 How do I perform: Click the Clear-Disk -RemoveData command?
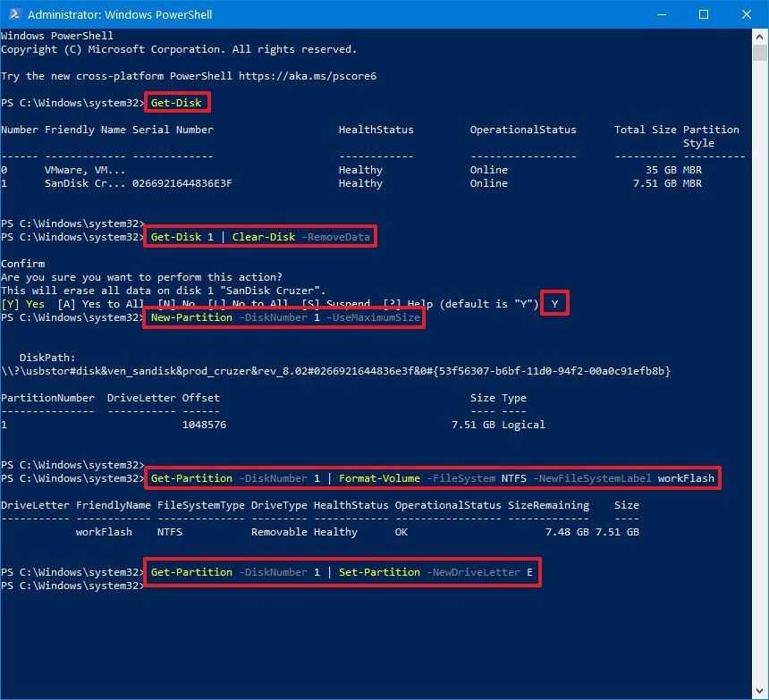point(260,237)
